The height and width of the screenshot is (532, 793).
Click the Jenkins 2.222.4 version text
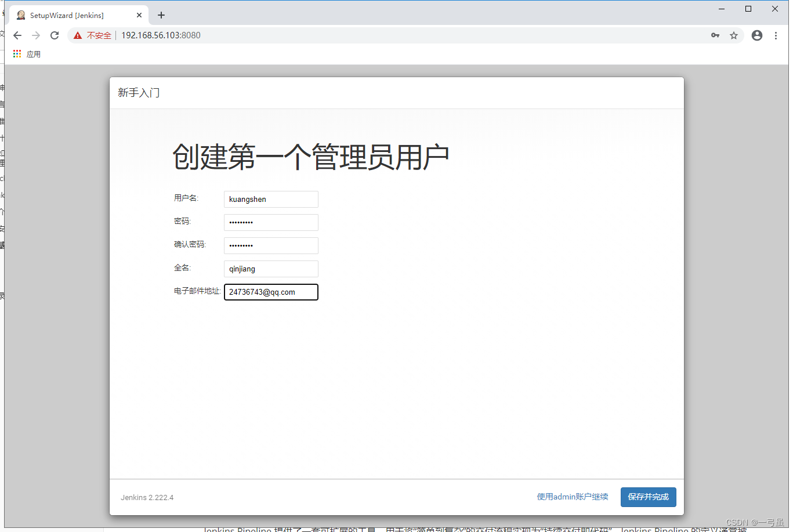(147, 498)
